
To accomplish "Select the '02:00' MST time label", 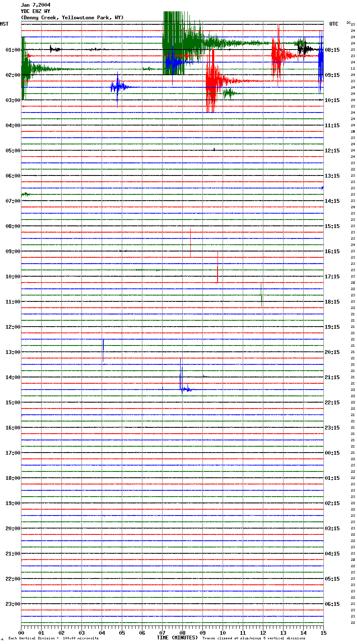I will [x=13, y=75].
